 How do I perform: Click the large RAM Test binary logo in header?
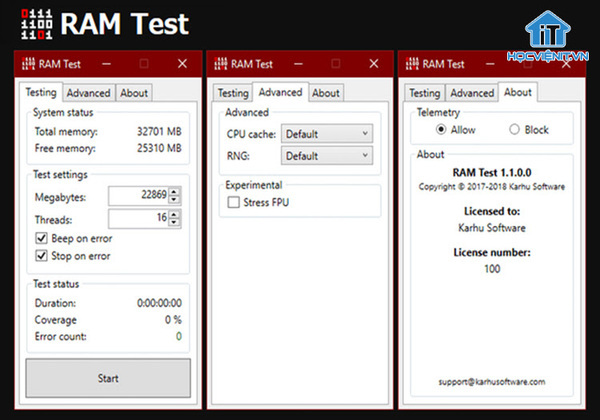(x=37, y=24)
